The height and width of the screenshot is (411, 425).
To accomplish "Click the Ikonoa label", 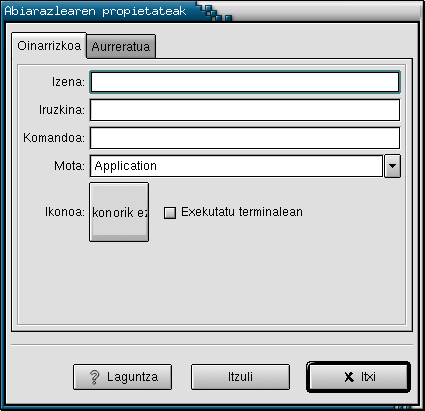I will pyautogui.click(x=65, y=212).
